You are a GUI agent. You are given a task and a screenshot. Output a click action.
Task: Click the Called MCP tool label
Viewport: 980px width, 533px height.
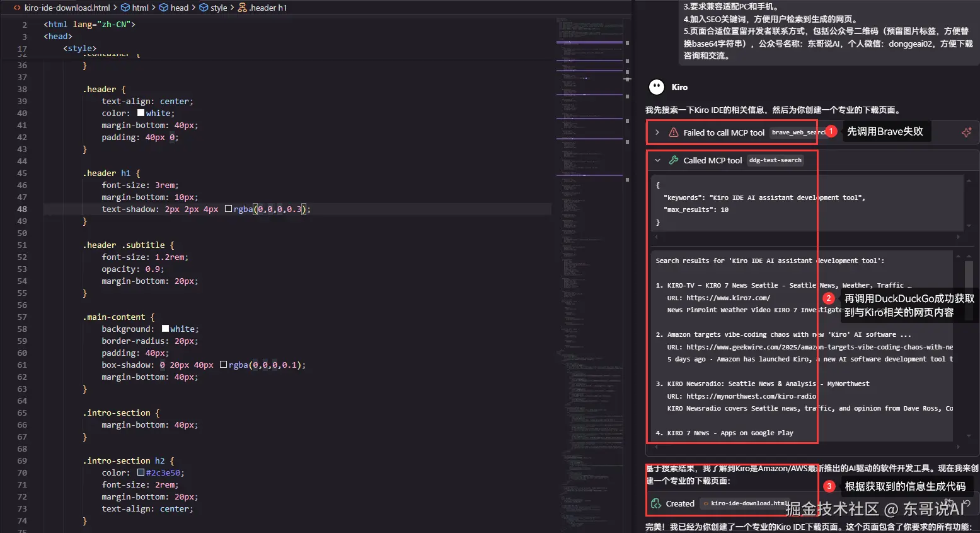tap(713, 160)
